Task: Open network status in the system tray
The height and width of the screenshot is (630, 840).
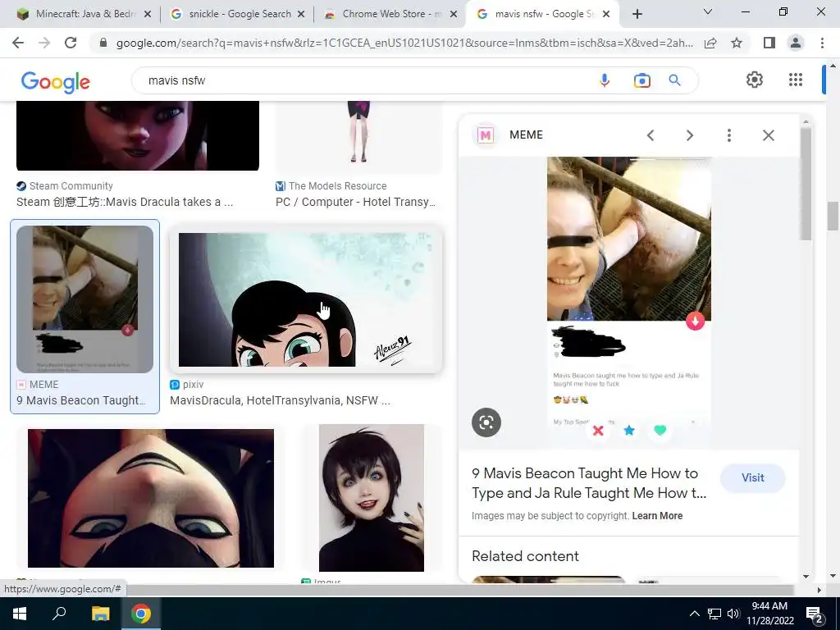Action: pos(714,614)
